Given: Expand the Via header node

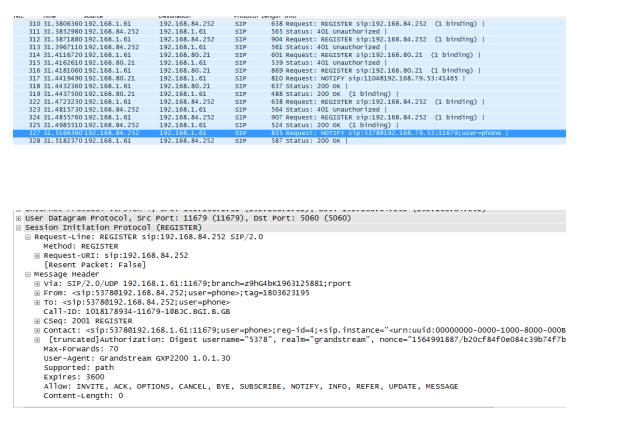Looking at the screenshot, I should [x=37, y=284].
